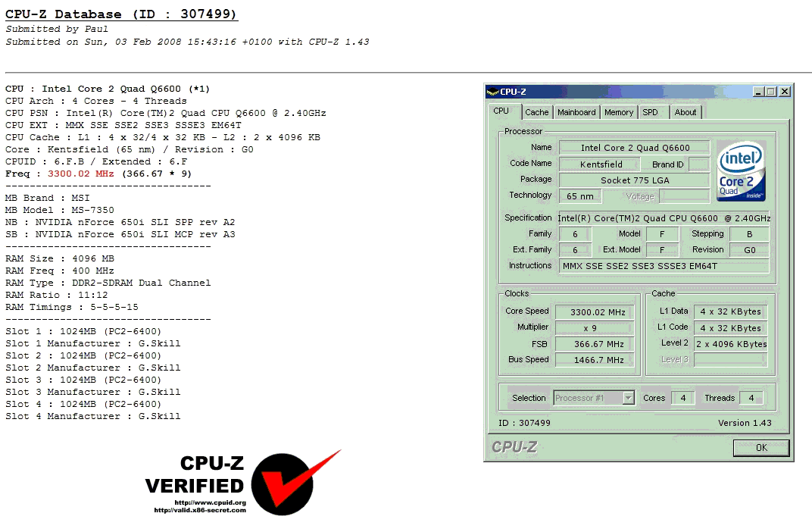Image resolution: width=812 pixels, height=532 pixels.
Task: Click the Intel Core 2 Quad logo
Action: 741,171
